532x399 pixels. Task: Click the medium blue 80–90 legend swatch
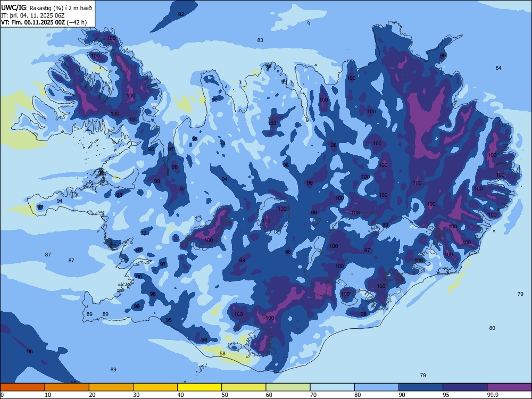click(x=377, y=387)
